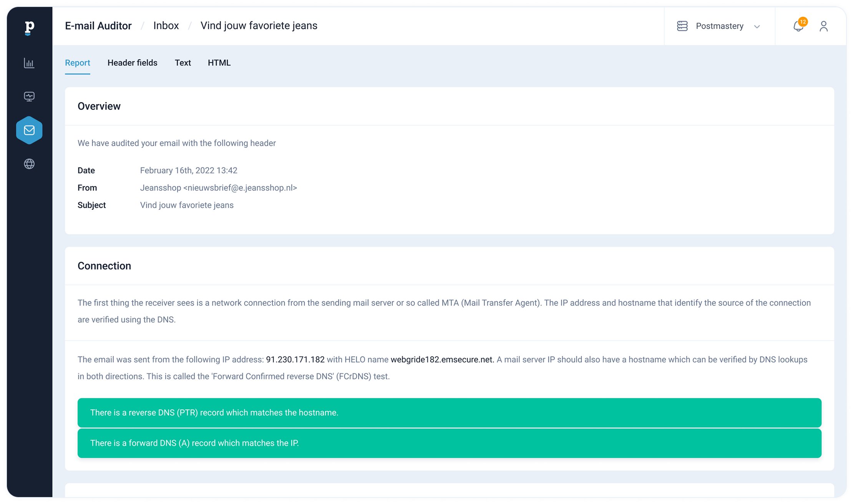
Task: Expand the Postmastery account dropdown
Action: pyautogui.click(x=719, y=26)
